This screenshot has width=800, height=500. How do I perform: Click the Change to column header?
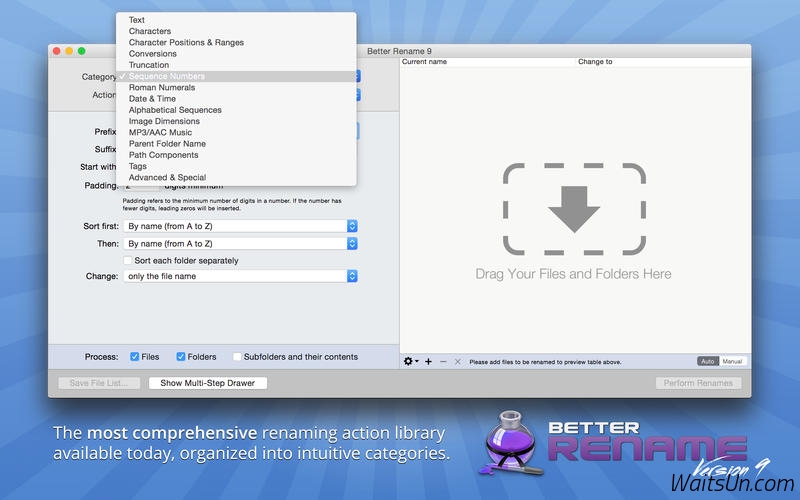663,62
